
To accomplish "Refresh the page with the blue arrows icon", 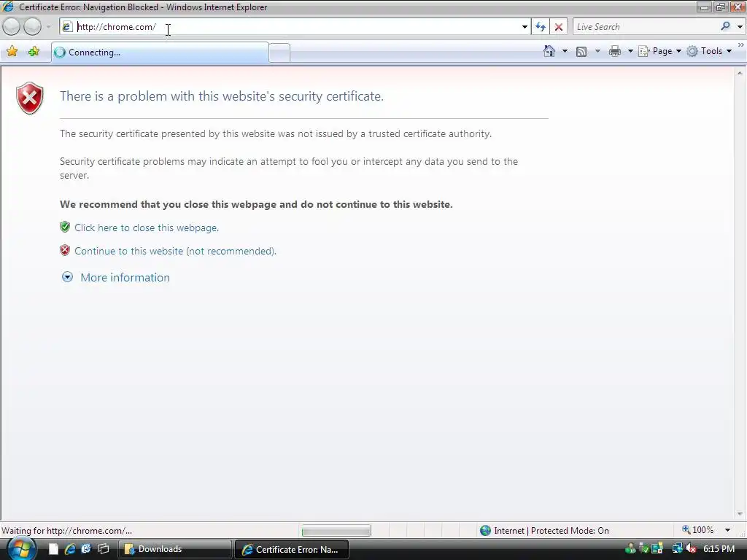I will (x=541, y=27).
